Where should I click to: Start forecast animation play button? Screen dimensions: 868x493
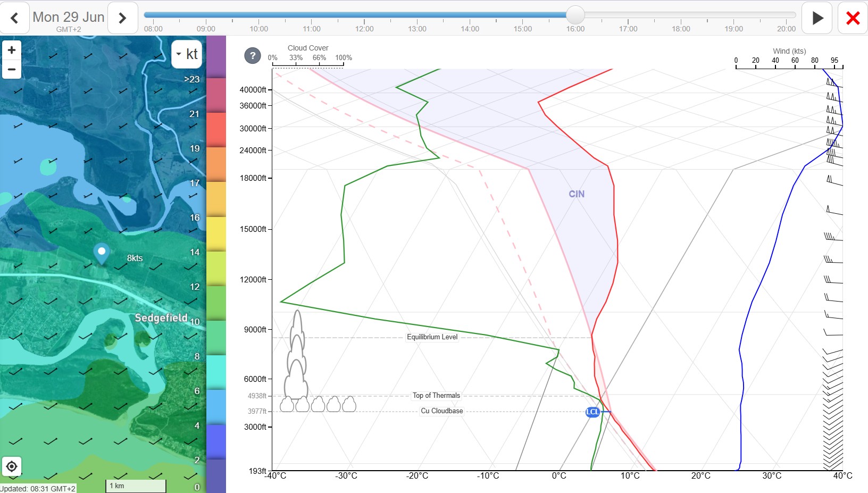coord(817,18)
